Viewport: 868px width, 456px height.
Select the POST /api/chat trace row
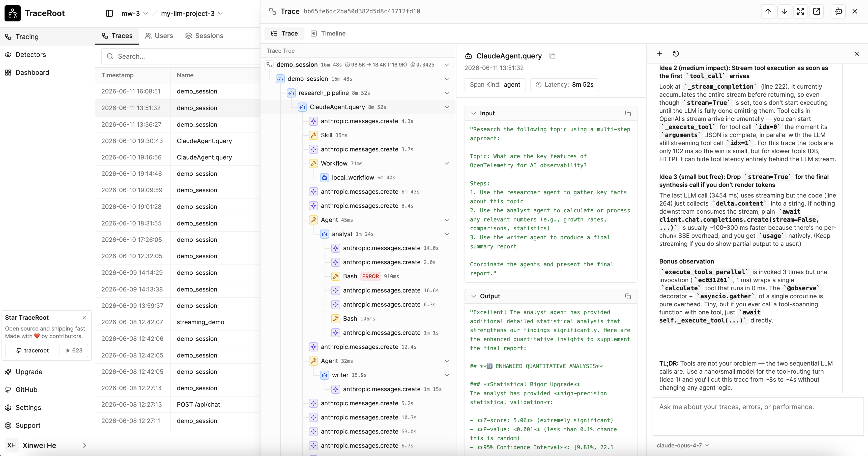click(x=178, y=405)
